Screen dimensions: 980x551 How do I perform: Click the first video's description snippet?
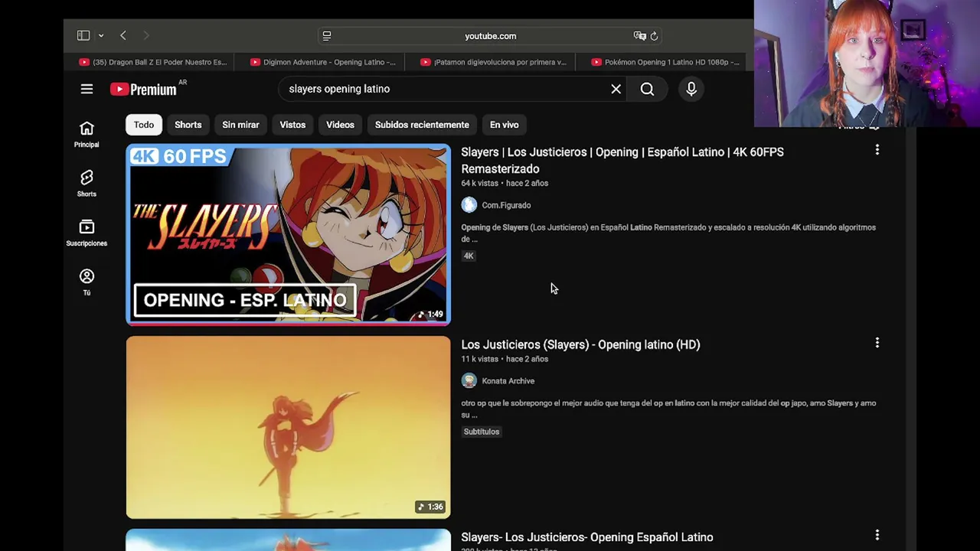point(668,233)
